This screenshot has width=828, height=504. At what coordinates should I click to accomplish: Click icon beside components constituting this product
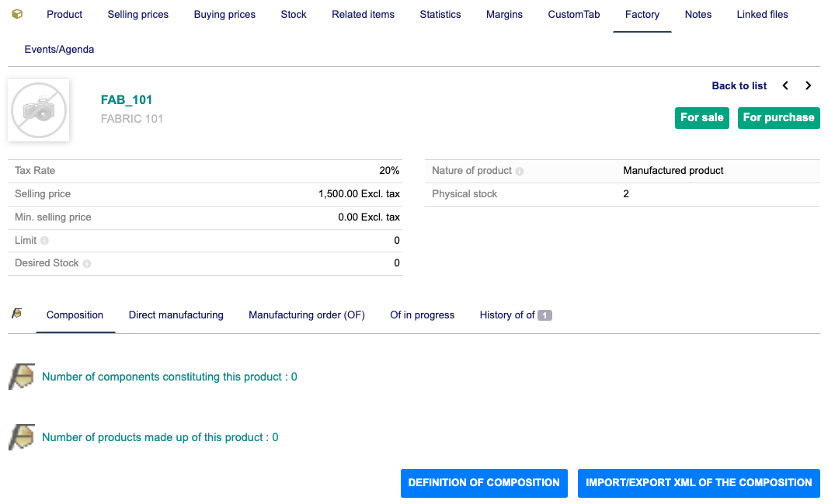coord(22,377)
